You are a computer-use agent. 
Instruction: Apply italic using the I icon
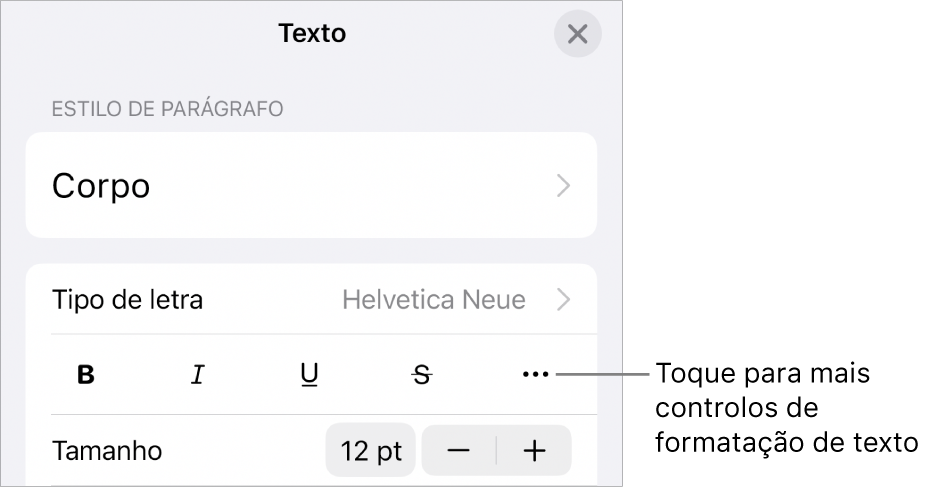click(x=198, y=375)
